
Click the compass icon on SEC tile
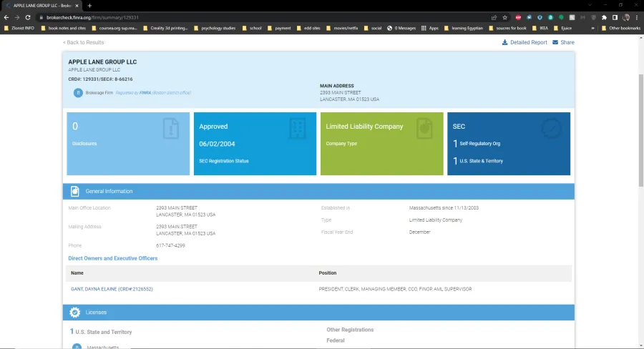(x=551, y=129)
